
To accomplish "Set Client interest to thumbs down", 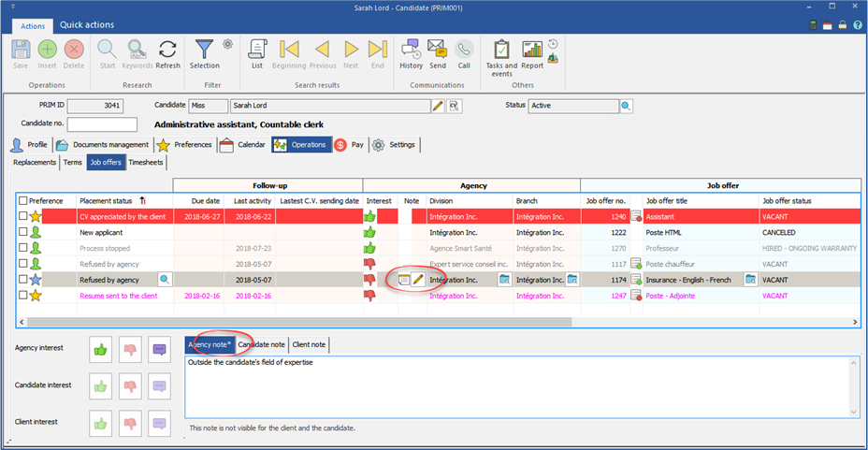I will pos(130,424).
